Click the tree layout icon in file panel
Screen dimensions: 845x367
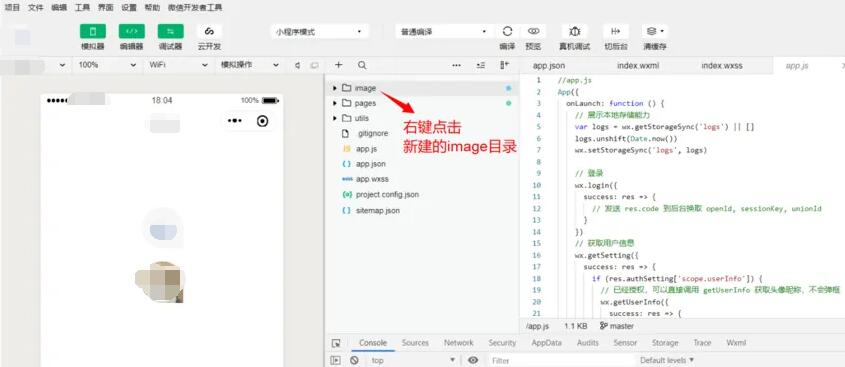pos(481,65)
